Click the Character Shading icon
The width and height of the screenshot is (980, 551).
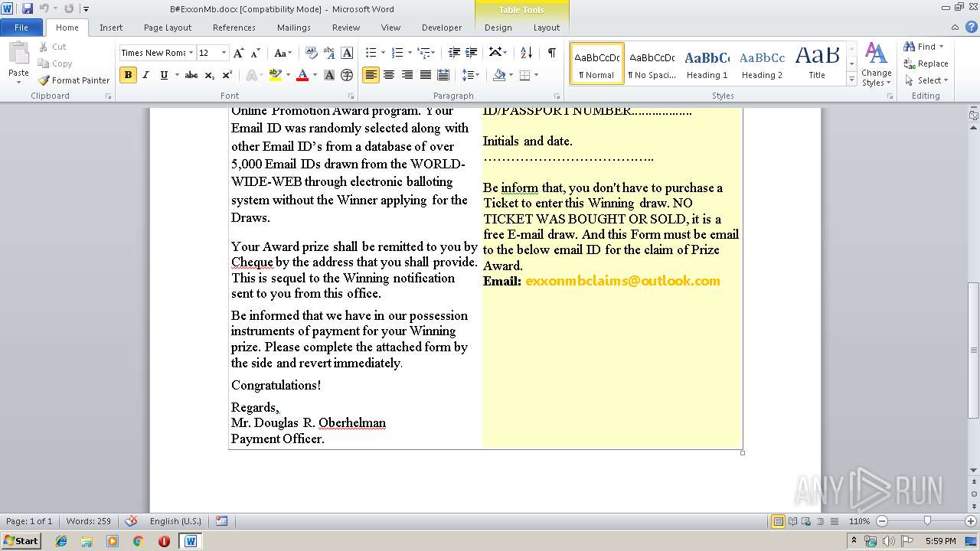point(329,75)
